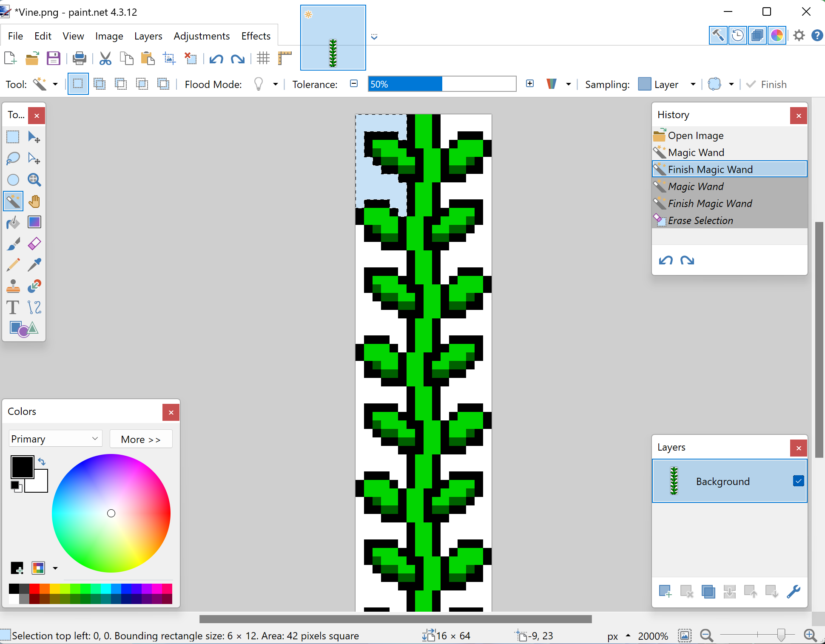Select Erase Selection history entry

click(729, 221)
